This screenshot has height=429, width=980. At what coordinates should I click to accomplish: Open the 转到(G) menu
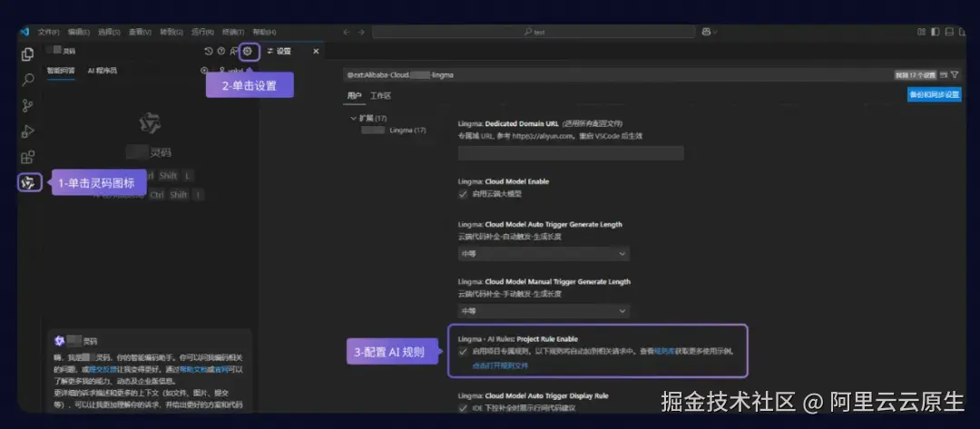point(171,32)
